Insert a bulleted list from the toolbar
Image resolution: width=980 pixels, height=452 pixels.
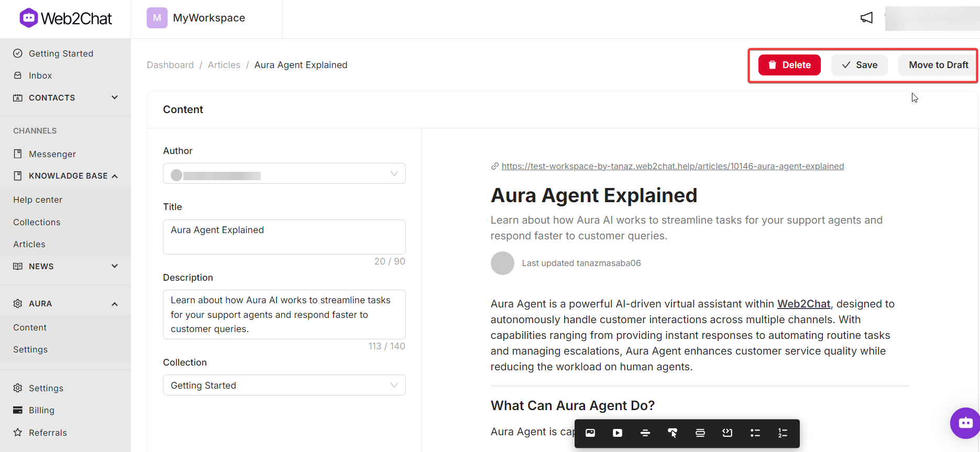click(755, 433)
